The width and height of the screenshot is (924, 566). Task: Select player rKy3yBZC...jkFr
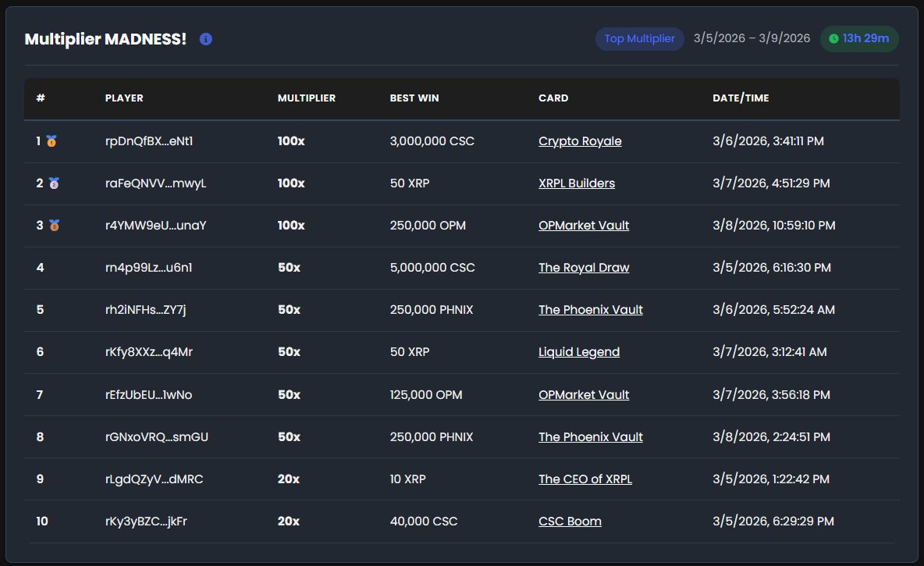146,522
